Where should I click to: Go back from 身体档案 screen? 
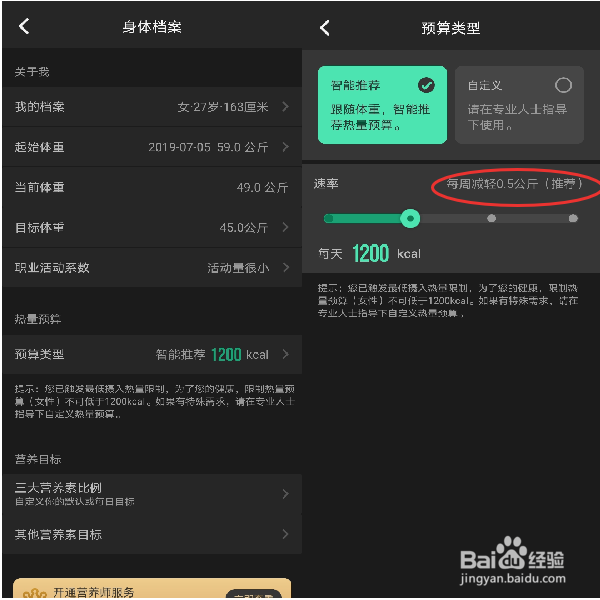24,26
